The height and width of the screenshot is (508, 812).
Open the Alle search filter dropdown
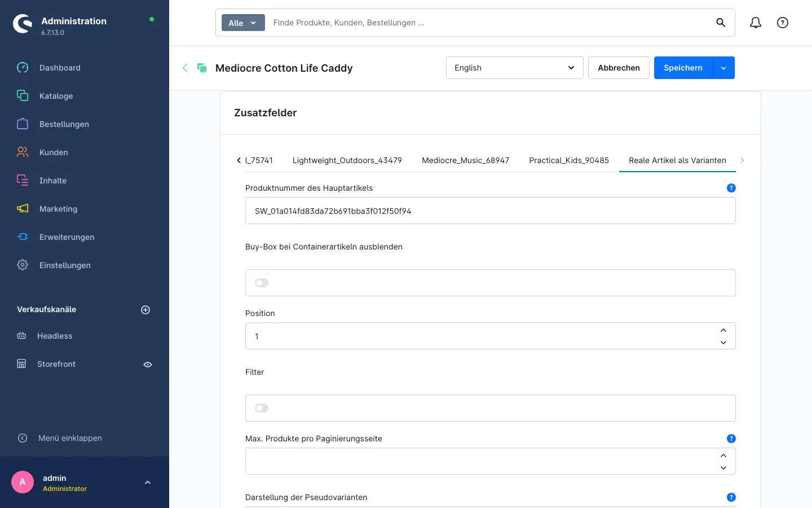[x=243, y=23]
